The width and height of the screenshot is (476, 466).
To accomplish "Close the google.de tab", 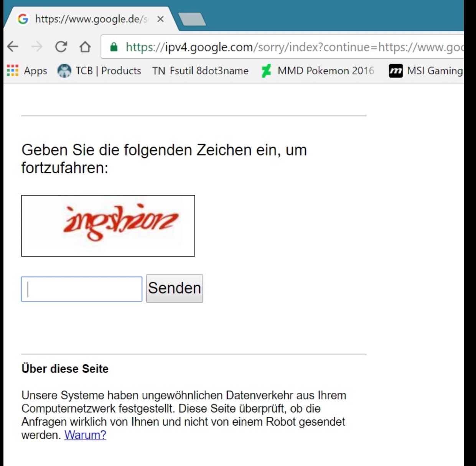I will tap(161, 19).
